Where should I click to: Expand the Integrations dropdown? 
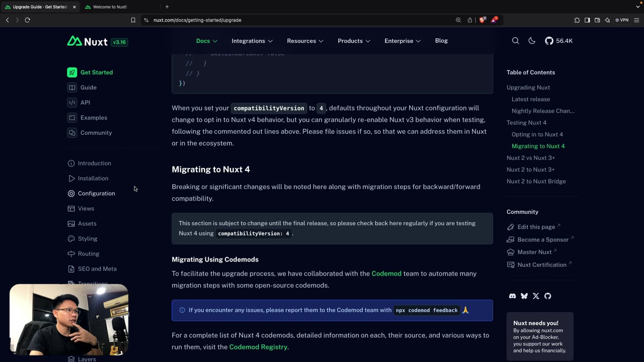[252, 41]
